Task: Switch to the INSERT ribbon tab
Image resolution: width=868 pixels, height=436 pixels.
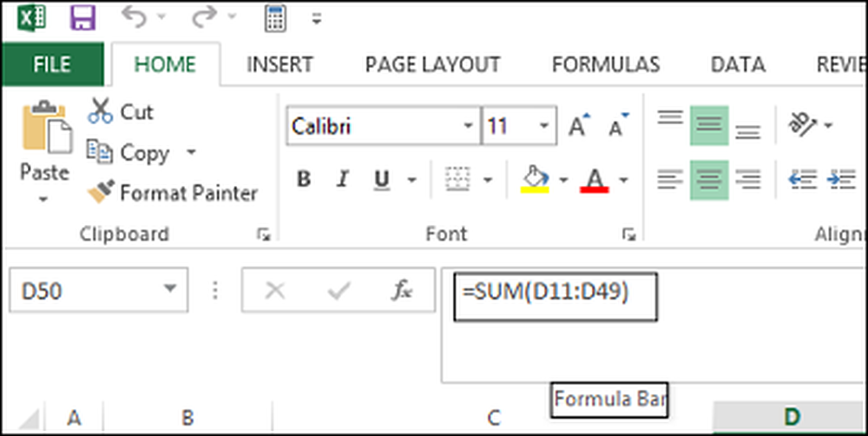Action: 279,65
